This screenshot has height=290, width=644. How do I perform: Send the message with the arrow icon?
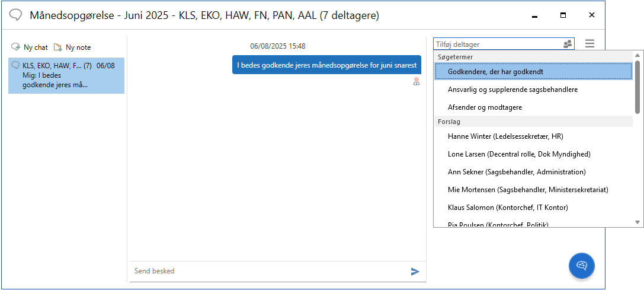415,271
